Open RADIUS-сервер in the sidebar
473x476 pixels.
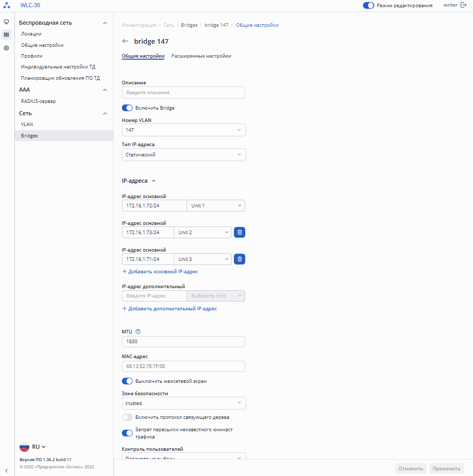pos(39,101)
